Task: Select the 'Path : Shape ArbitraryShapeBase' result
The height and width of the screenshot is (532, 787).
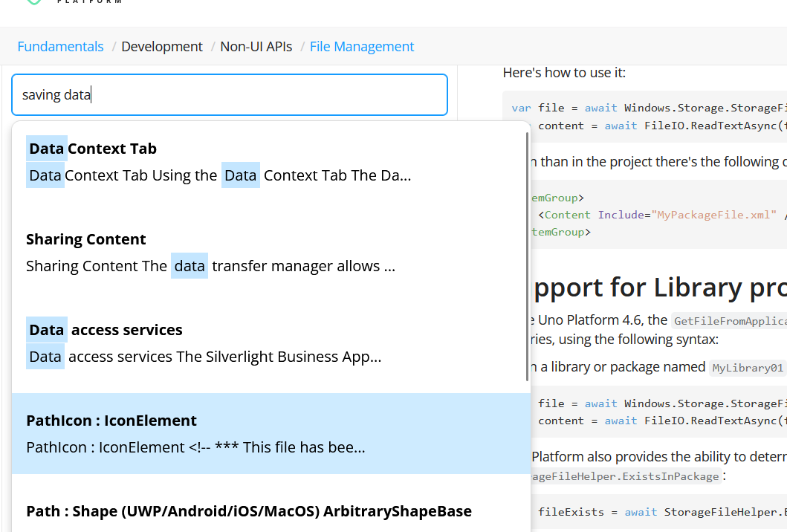Action: (x=248, y=511)
